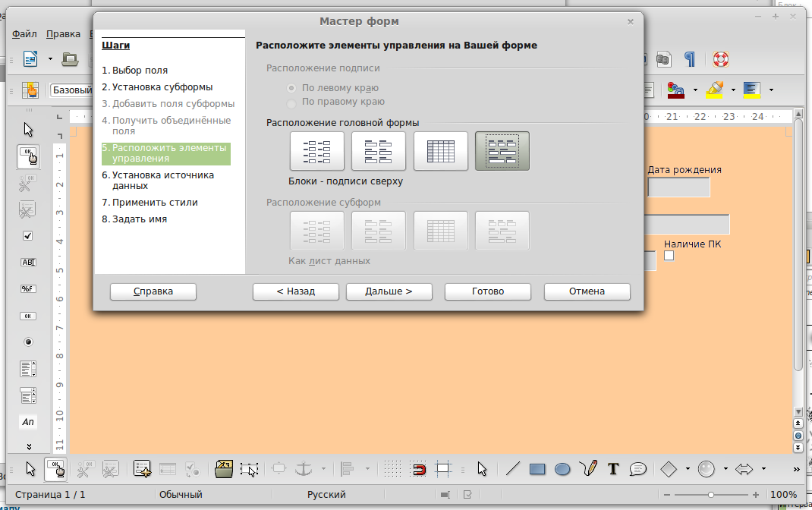
Task: Select the columnar labels-left layout icon
Action: 317,151
